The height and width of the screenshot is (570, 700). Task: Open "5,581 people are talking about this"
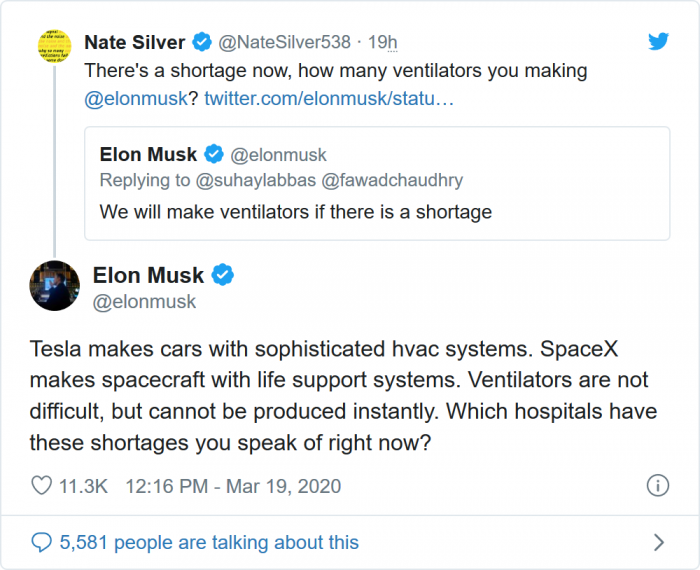(x=209, y=542)
